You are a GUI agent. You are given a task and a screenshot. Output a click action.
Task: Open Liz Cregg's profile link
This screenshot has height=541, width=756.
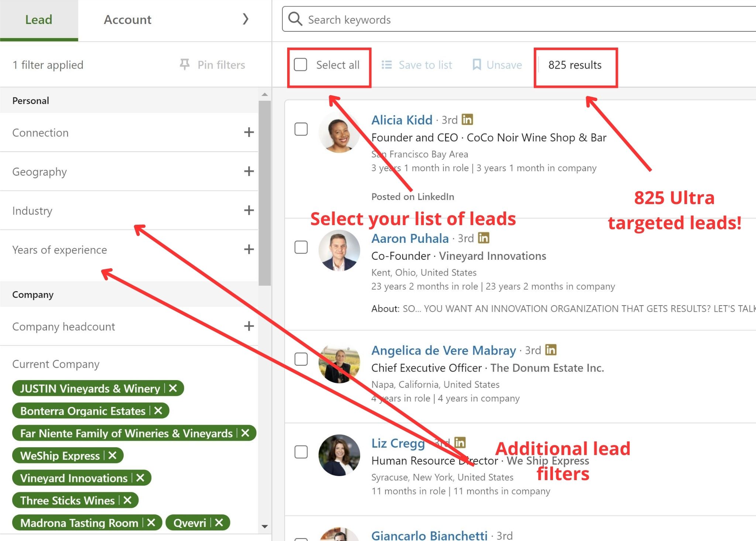398,443
